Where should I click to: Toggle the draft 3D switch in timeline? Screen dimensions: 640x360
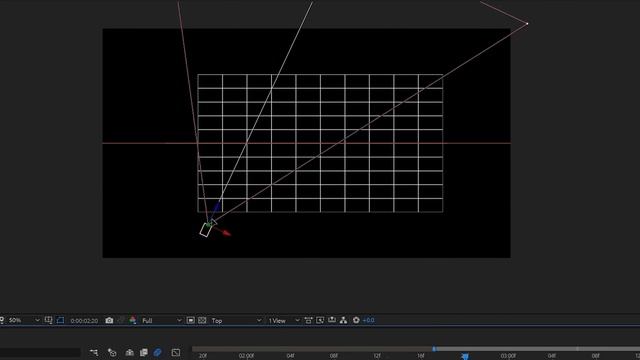tap(112, 352)
